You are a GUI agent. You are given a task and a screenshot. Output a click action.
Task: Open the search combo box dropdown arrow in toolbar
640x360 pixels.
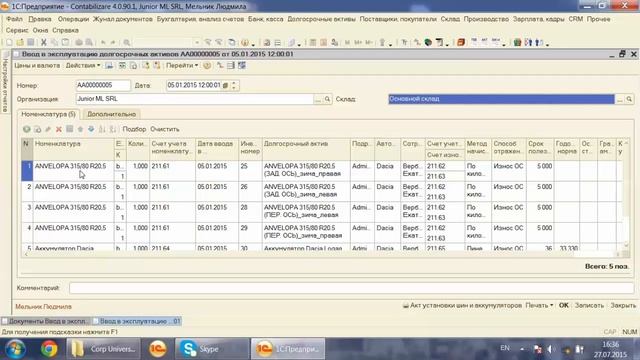(x=197, y=42)
